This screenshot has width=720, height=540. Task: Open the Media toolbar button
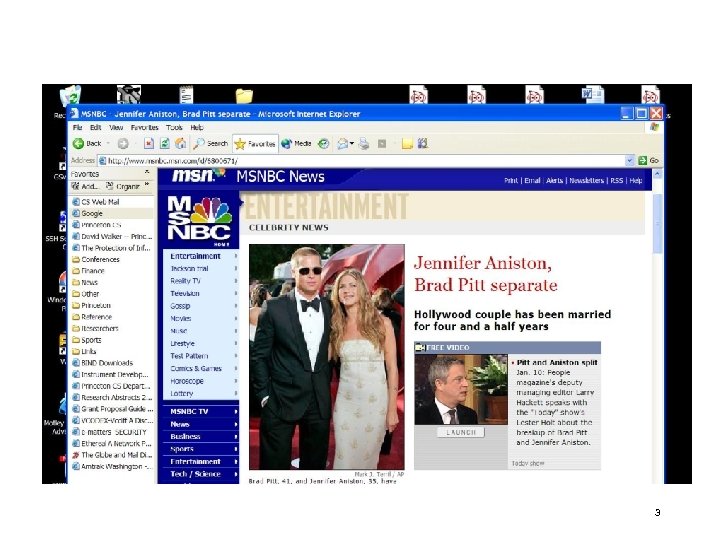tap(297, 144)
